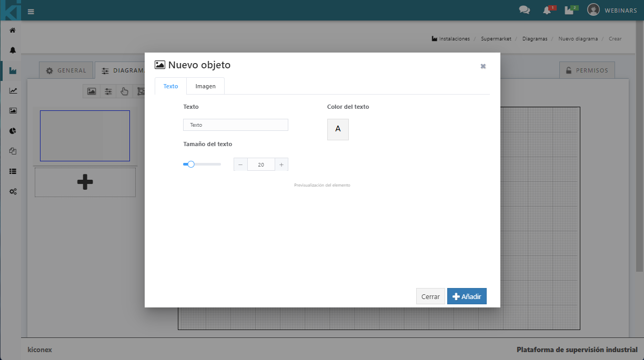Screen dimensions: 644x360
Task: Open the GENERAL tab
Action: tap(66, 70)
